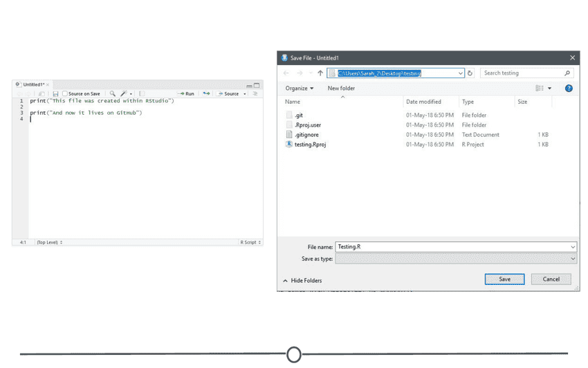Open the R Script file type selector

tap(250, 242)
